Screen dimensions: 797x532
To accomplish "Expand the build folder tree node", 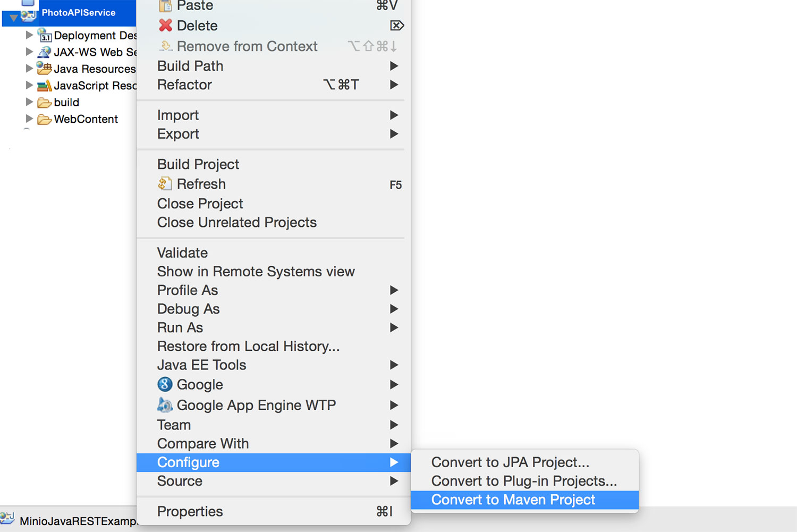I will coord(29,102).
